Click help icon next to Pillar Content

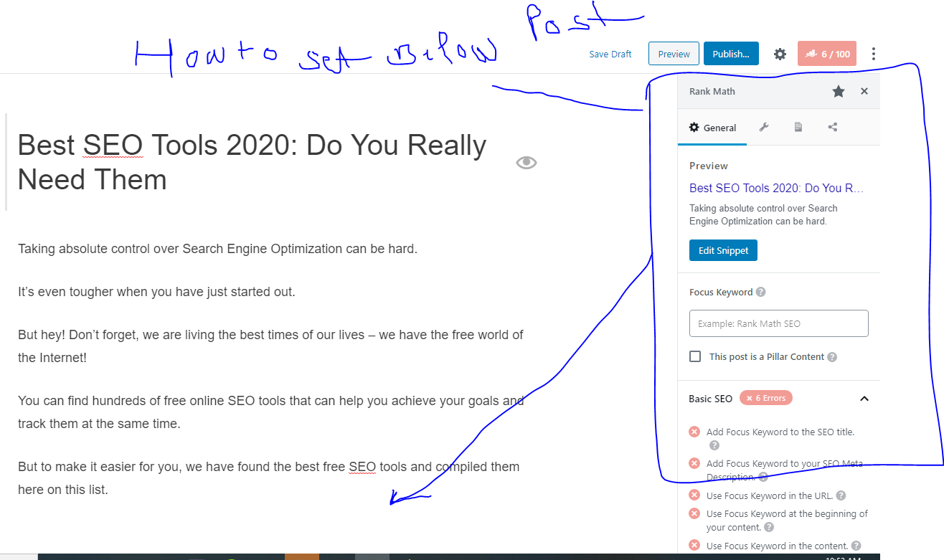[x=832, y=356]
